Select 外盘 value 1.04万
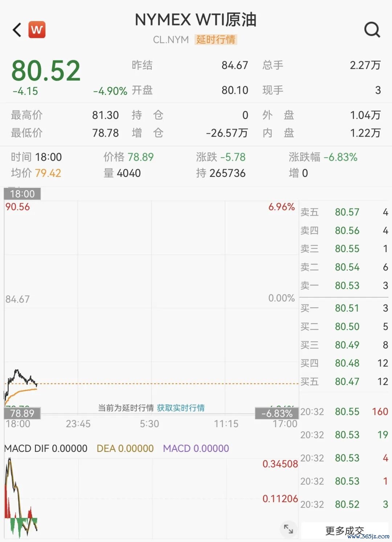The width and height of the screenshot is (392, 542). pyautogui.click(x=365, y=115)
